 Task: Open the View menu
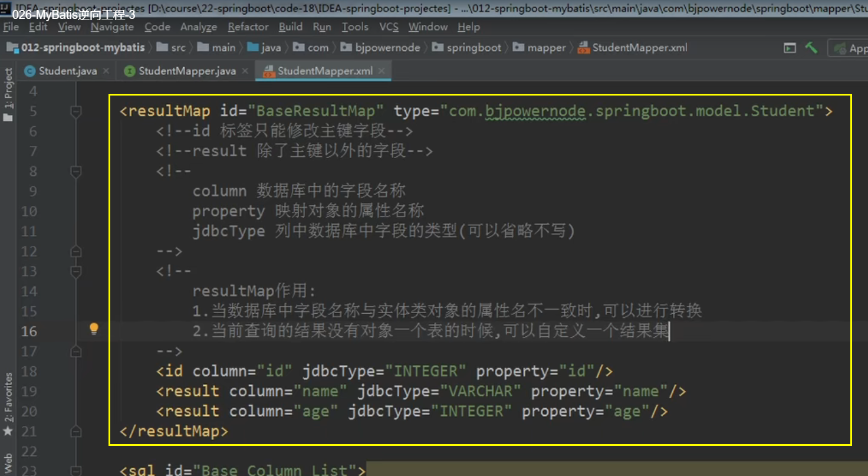click(69, 27)
